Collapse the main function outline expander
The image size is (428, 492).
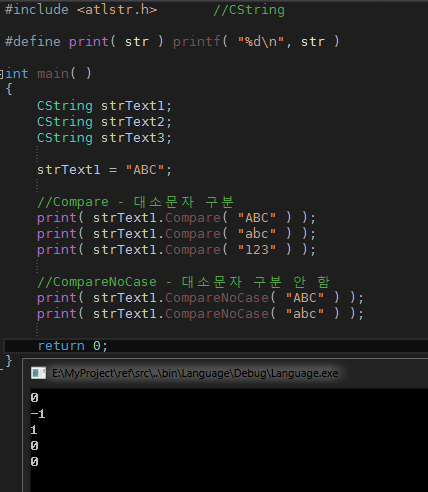[1, 74]
